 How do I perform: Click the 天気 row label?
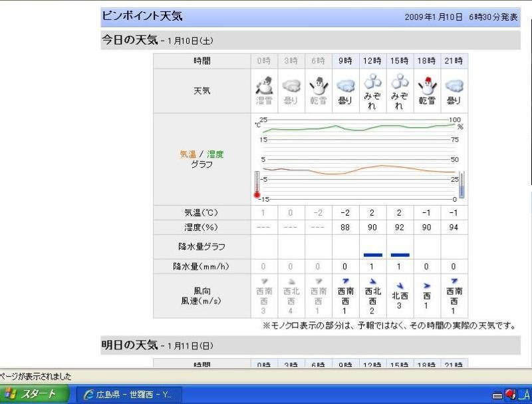[x=202, y=91]
